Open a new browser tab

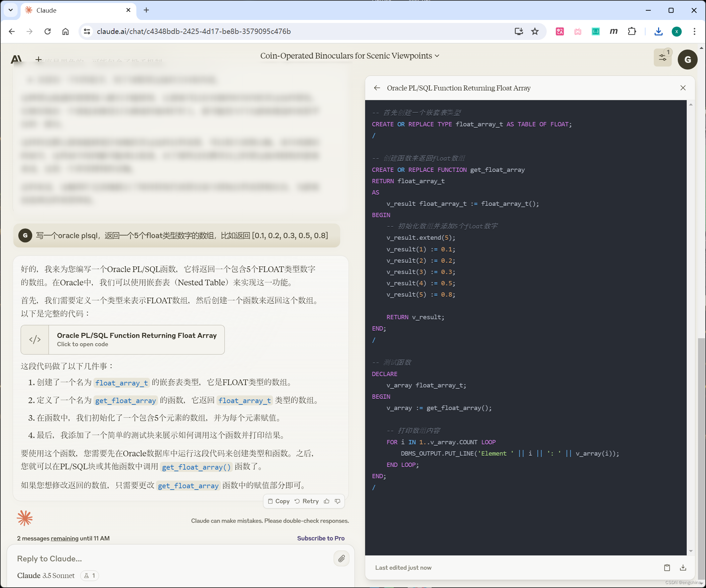146,10
